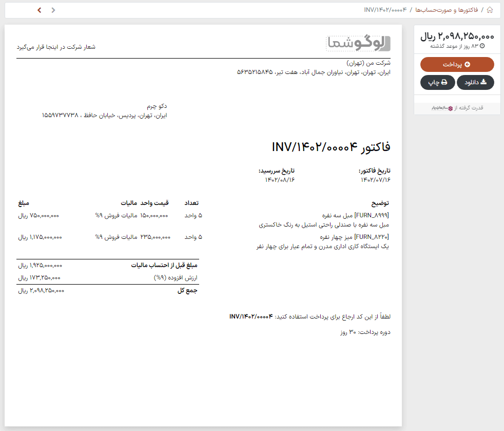Click the مبلغ قبل از احتساب مالیات label
This screenshot has height=431, width=504.
click(164, 265)
